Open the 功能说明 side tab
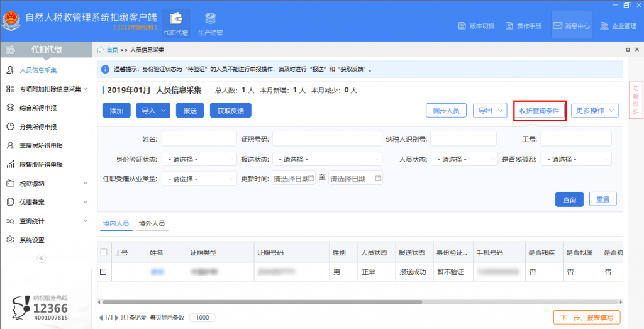 636,100
